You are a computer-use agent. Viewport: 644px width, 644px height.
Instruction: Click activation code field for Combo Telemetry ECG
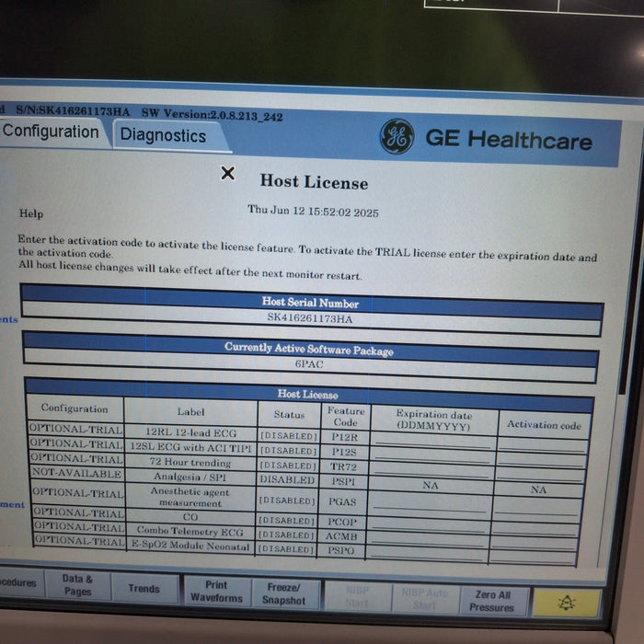[535, 541]
